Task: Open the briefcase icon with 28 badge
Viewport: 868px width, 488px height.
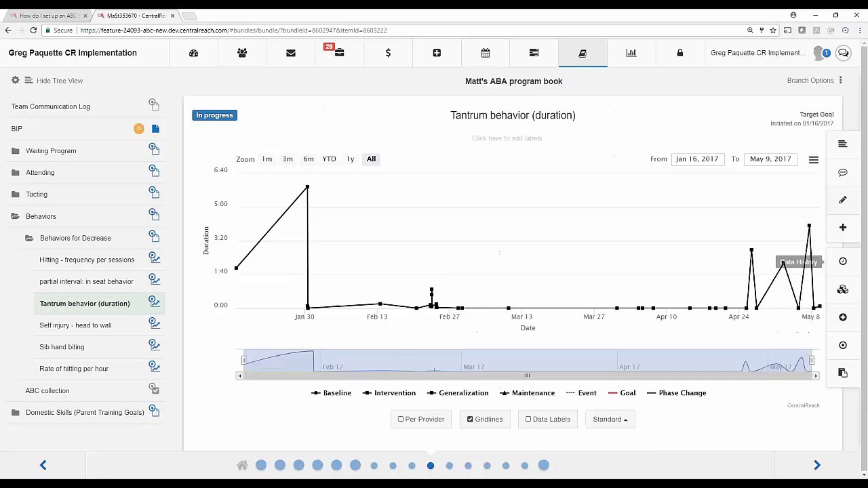Action: click(x=339, y=53)
